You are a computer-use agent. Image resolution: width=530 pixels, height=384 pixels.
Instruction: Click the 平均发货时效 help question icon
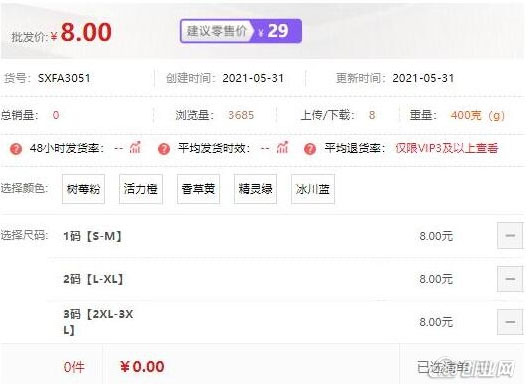164,149
